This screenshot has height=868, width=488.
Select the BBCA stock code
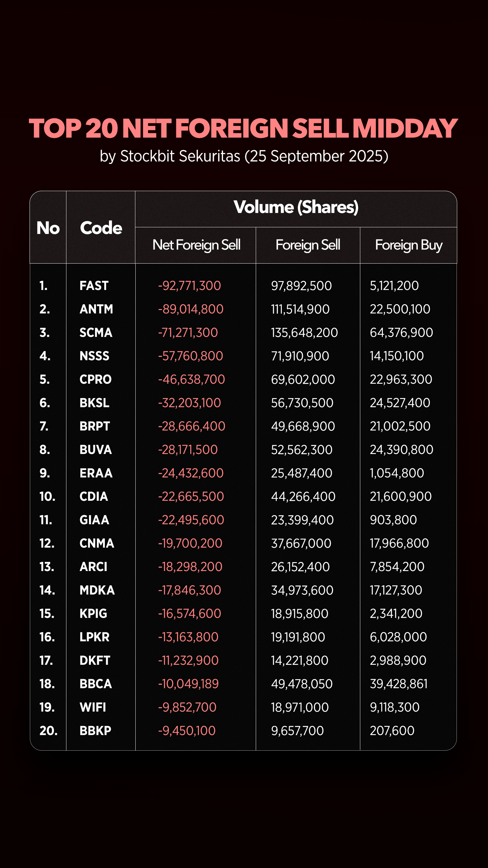(95, 684)
